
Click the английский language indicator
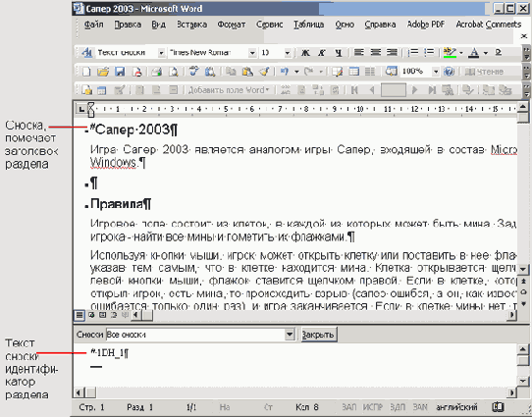click(456, 407)
